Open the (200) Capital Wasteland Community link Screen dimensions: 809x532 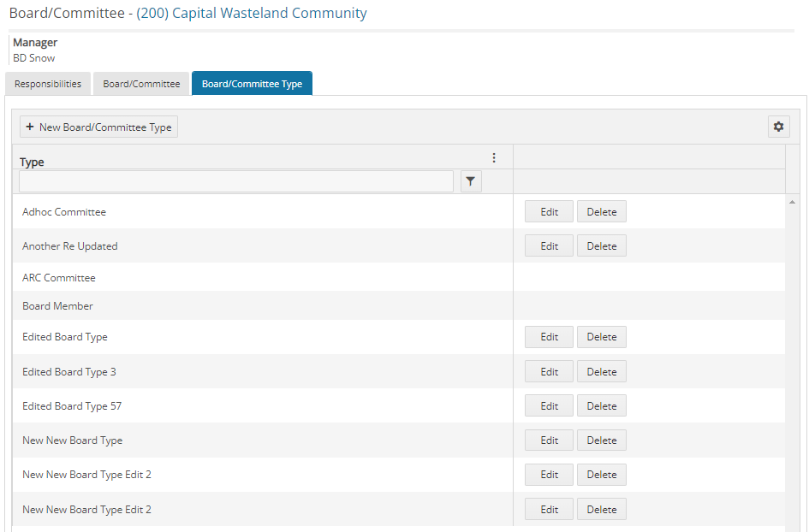(252, 13)
